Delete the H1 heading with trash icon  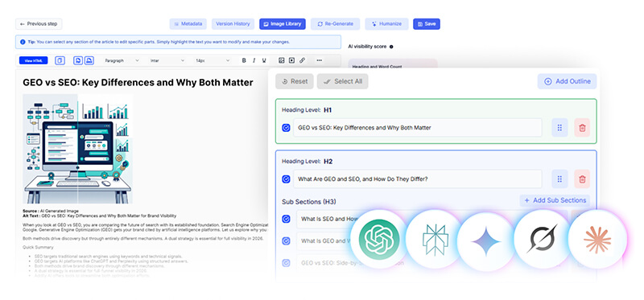(582, 128)
